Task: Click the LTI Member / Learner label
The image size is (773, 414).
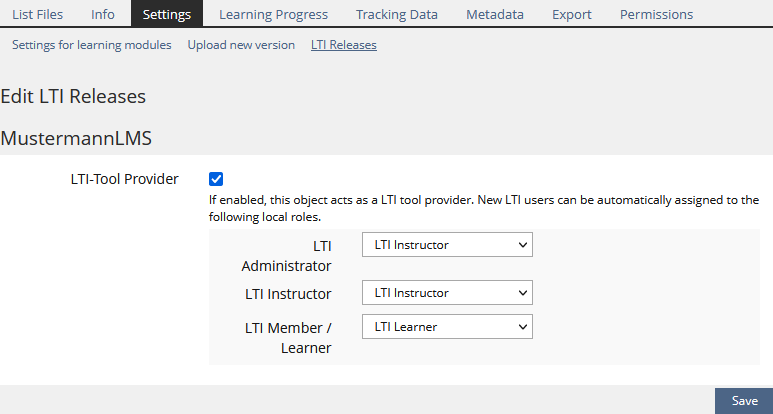Action: click(x=288, y=337)
